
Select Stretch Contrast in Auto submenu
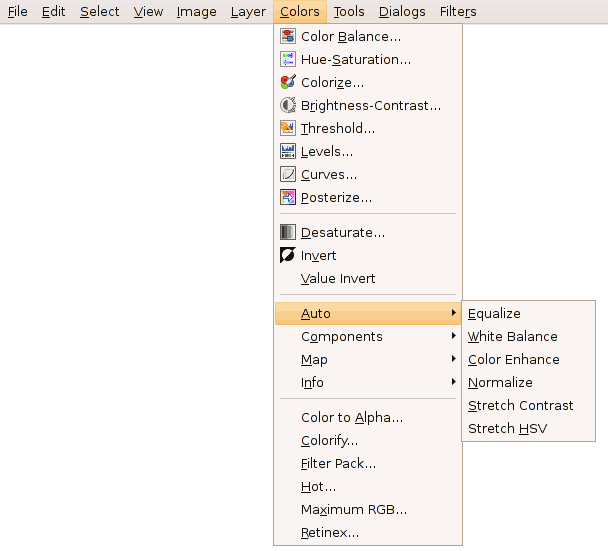pos(529,405)
